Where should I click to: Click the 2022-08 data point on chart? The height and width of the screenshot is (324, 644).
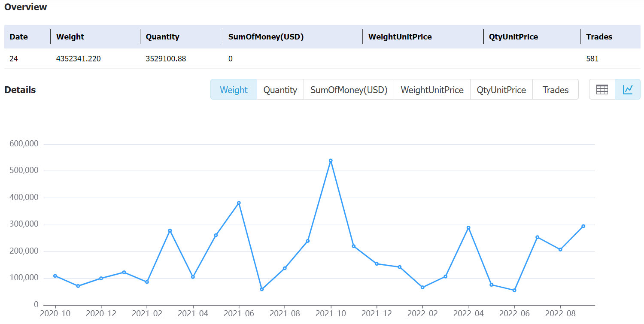pos(560,250)
